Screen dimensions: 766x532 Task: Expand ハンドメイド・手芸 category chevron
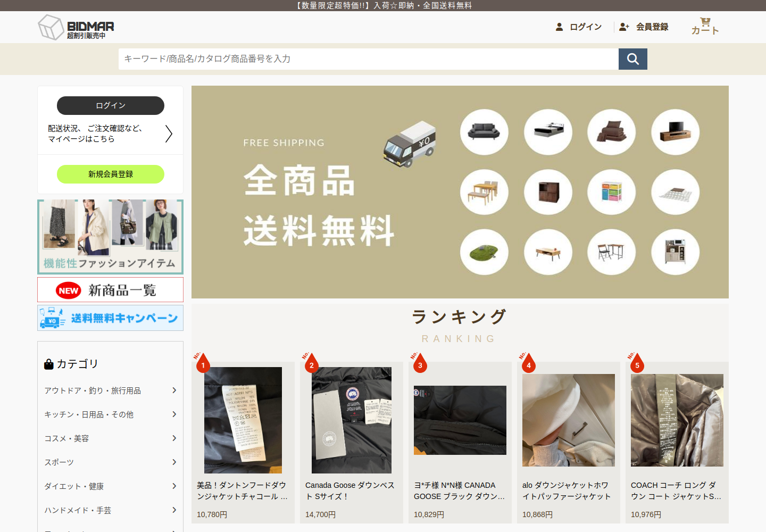pyautogui.click(x=174, y=510)
